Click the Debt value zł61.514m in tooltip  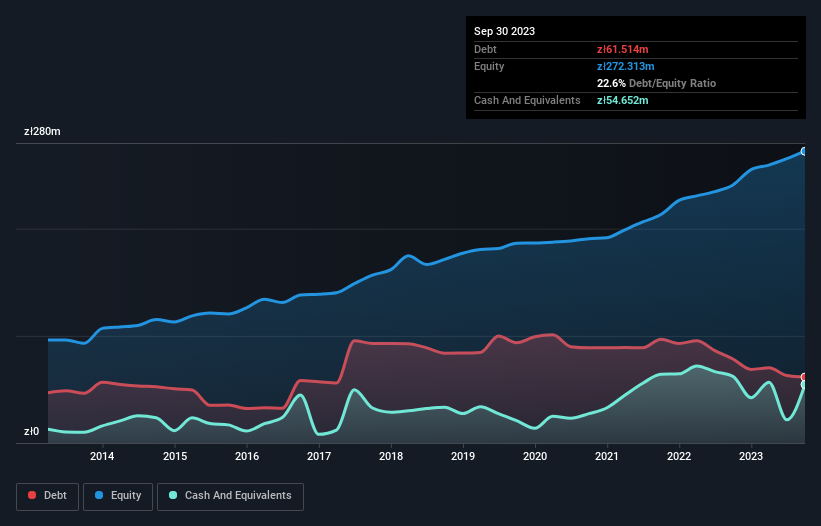(623, 49)
